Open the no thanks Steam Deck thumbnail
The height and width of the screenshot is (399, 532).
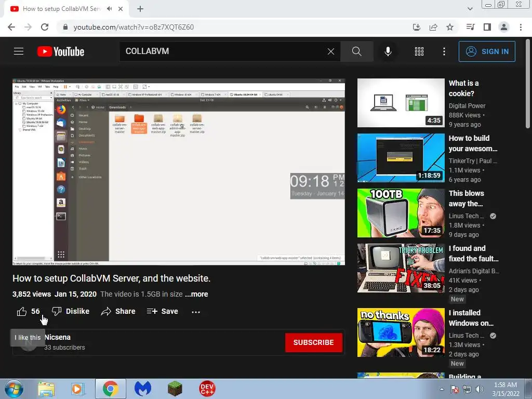click(x=401, y=332)
